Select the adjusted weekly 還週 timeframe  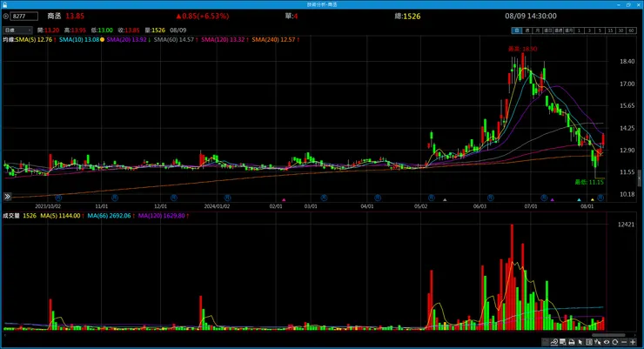559,30
